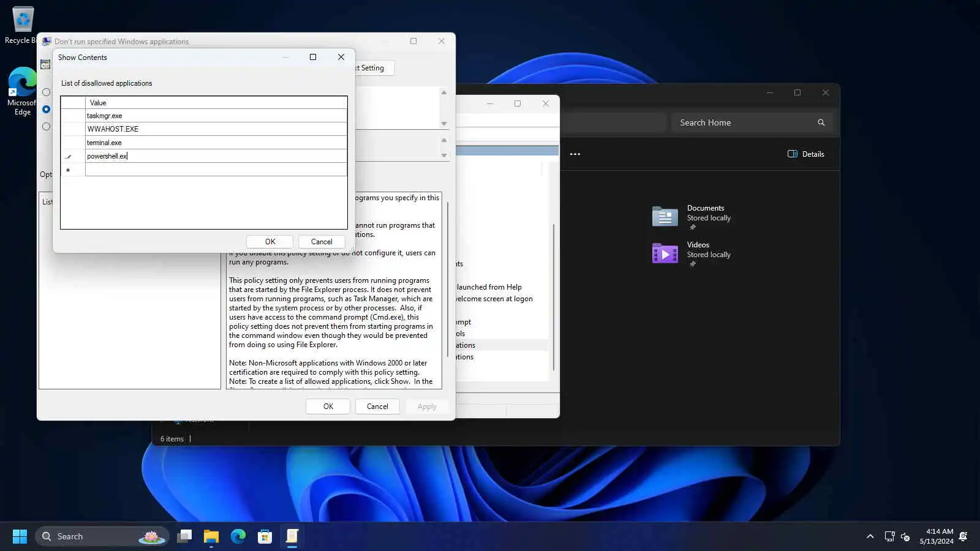Select the Microsoft Edge desktop shortcut

click(x=22, y=91)
